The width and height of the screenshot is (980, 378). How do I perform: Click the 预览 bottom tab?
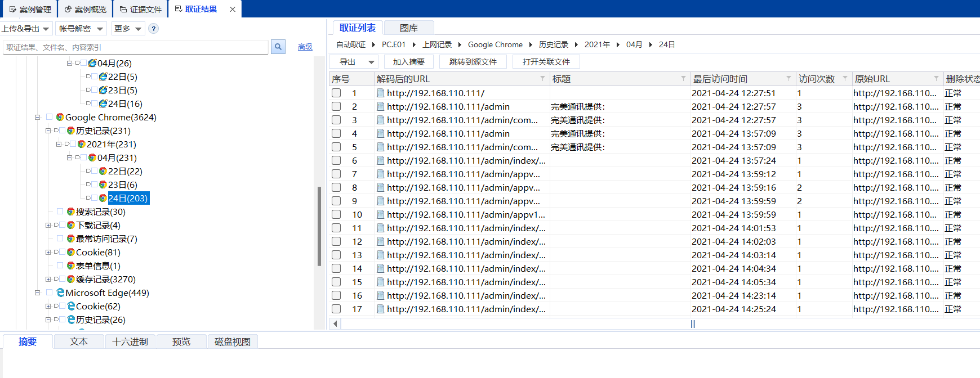181,341
